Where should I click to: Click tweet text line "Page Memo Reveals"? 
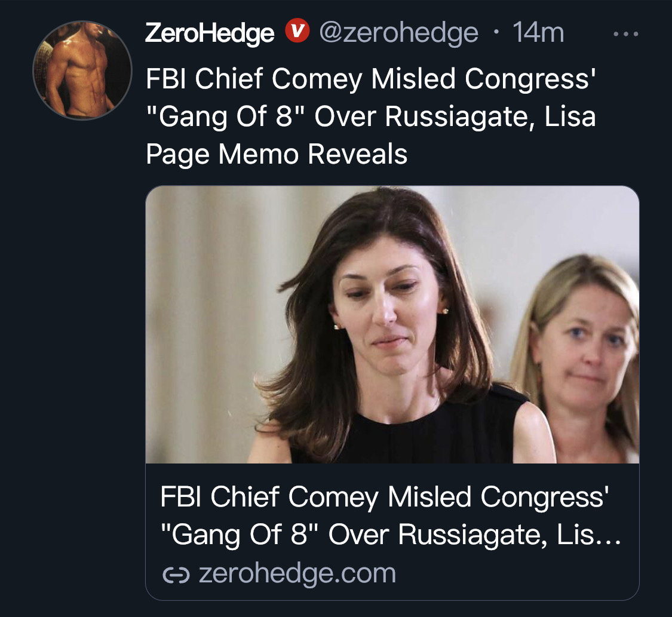point(277,154)
